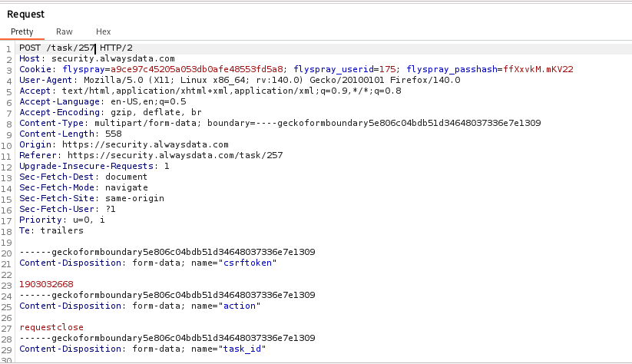The width and height of the screenshot is (632, 364).
Task: Click line number 19 in the gutter
Action: 8,241
